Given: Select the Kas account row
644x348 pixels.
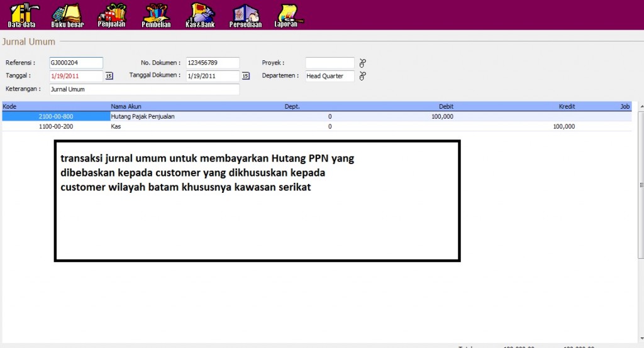Looking at the screenshot, I should pos(116,126).
